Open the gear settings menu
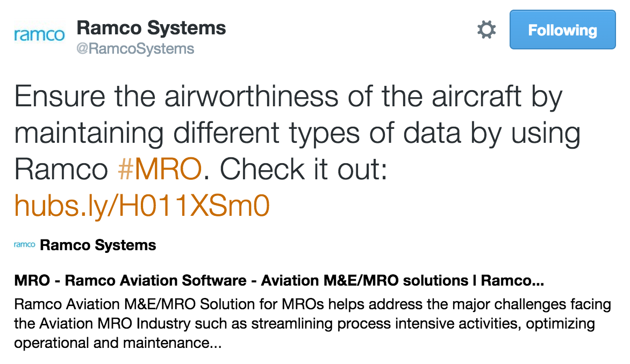The height and width of the screenshot is (364, 630). point(486,30)
